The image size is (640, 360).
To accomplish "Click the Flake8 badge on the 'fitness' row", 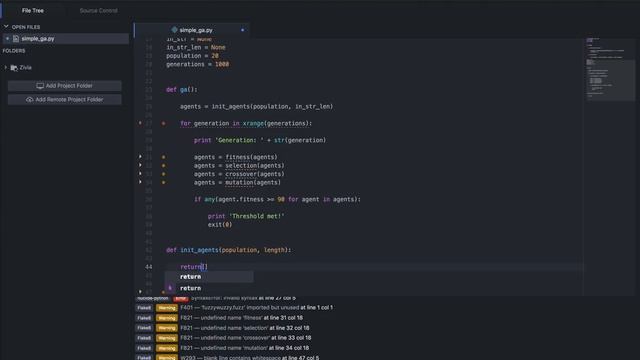I will click(x=144, y=318).
